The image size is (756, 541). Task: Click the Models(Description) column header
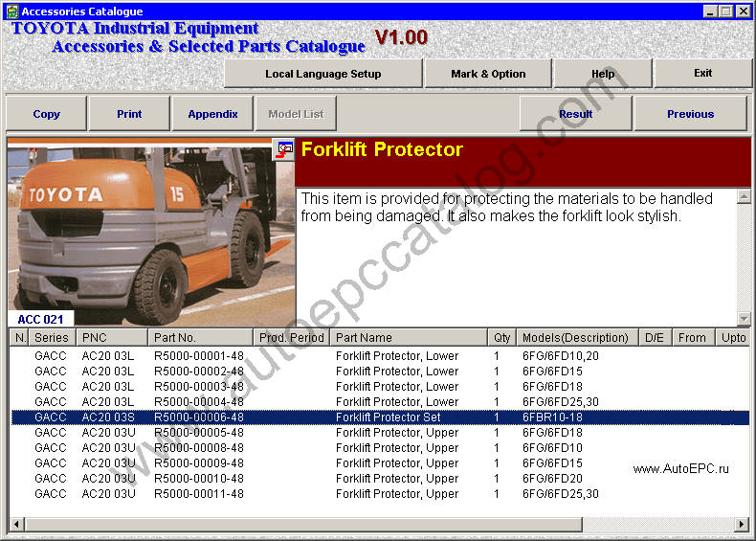[577, 337]
